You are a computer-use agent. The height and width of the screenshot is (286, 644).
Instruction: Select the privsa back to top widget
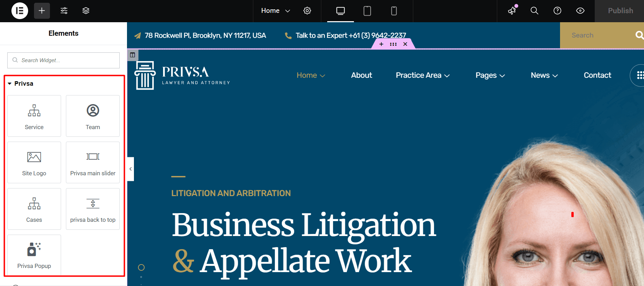pos(93,209)
